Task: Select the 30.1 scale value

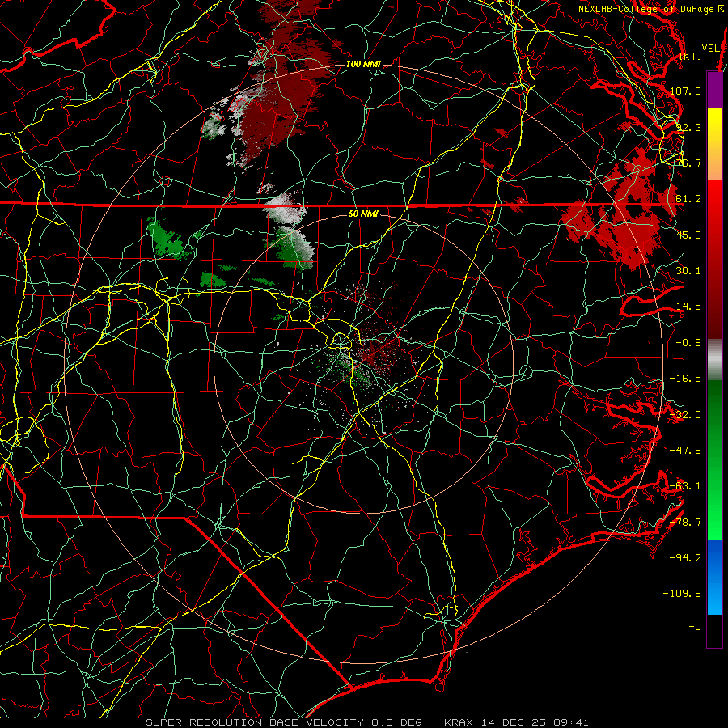Action: [688, 271]
